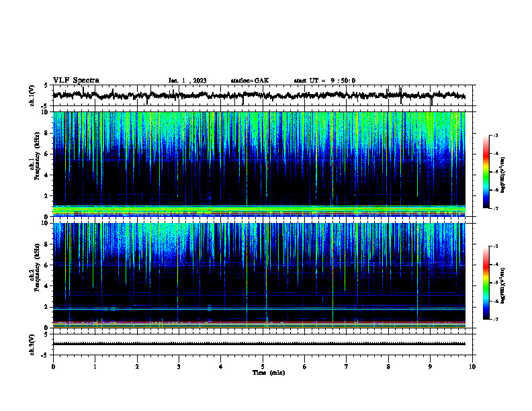Click the "-7" label on ch.2 color bar
532x411 pixels.
click(x=495, y=319)
